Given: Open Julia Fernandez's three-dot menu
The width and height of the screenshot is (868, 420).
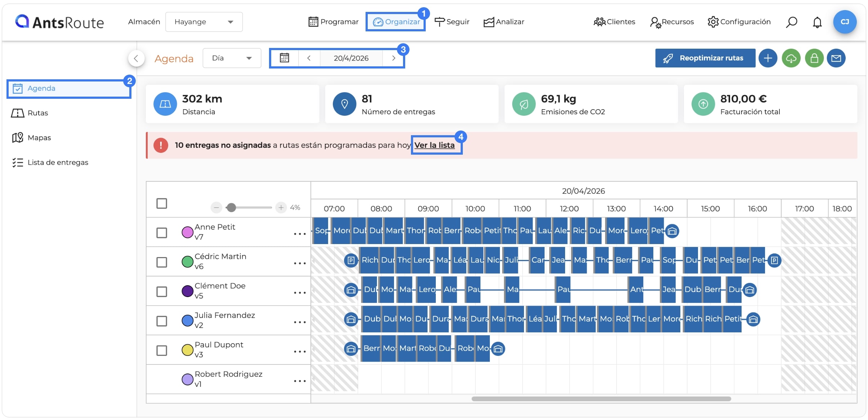Looking at the screenshot, I should [x=300, y=322].
